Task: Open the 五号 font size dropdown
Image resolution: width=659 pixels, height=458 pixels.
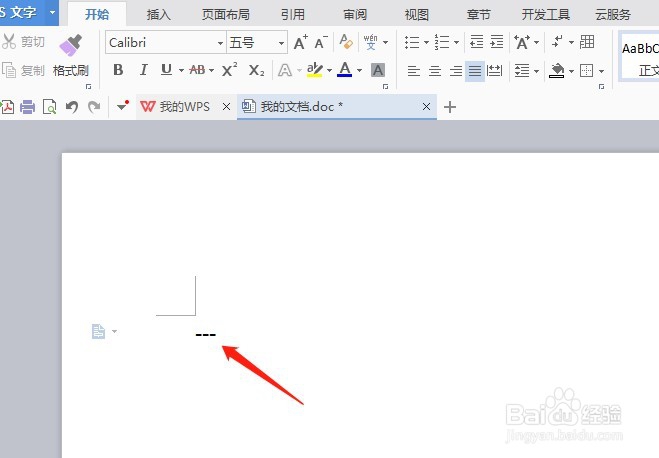Action: click(281, 43)
